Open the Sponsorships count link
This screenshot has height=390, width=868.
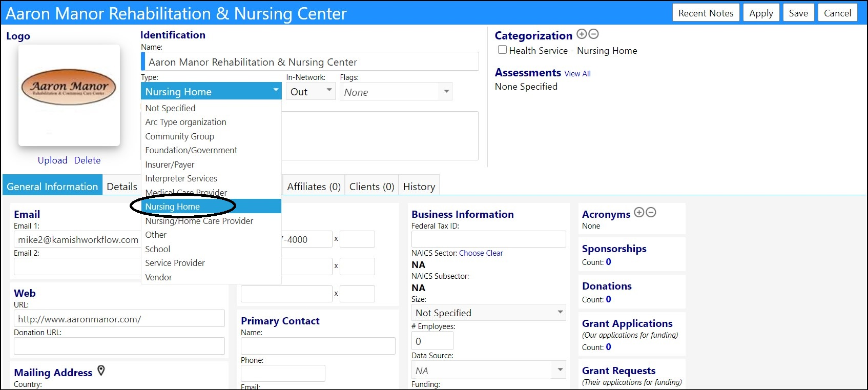(608, 262)
